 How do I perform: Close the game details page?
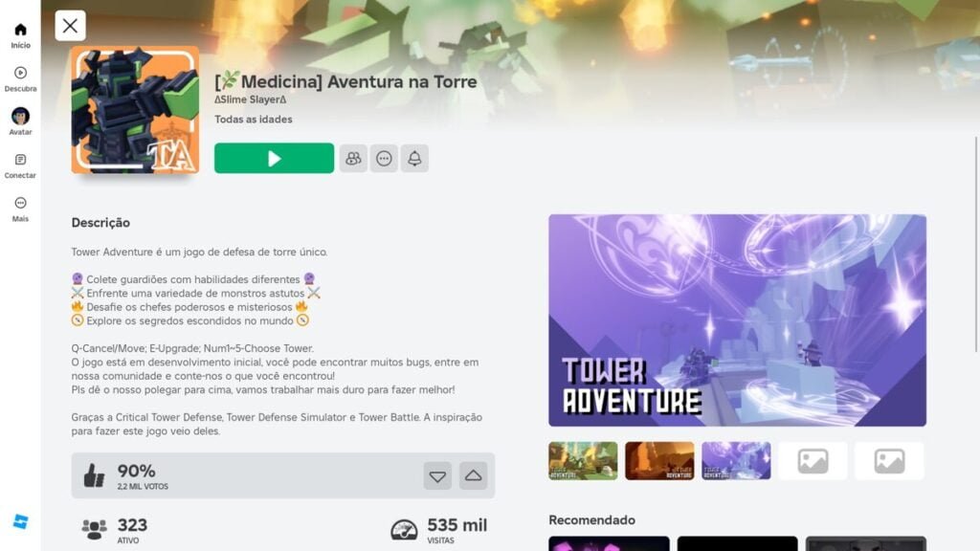(x=70, y=26)
